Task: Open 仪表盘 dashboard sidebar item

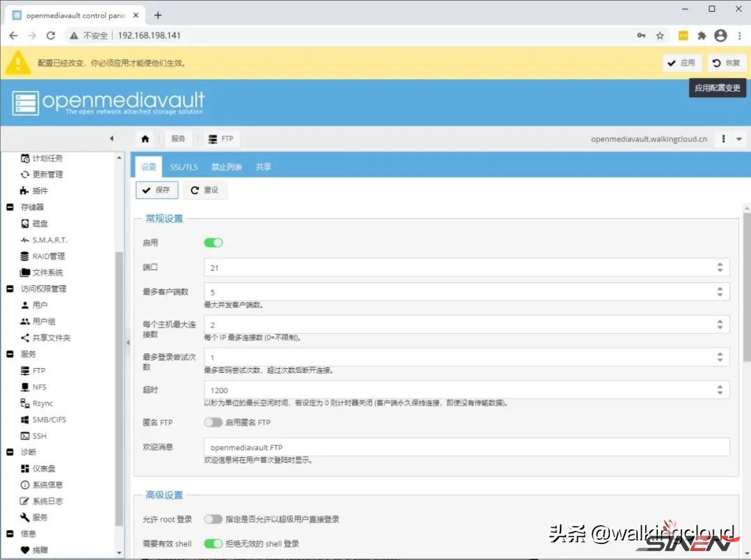Action: [x=38, y=468]
